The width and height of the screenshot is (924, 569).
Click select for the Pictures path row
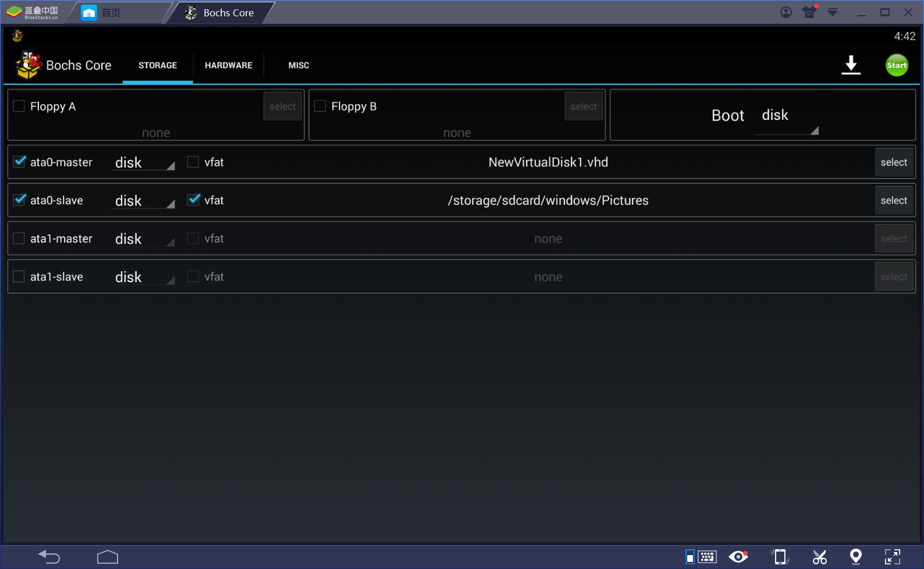pyautogui.click(x=893, y=201)
